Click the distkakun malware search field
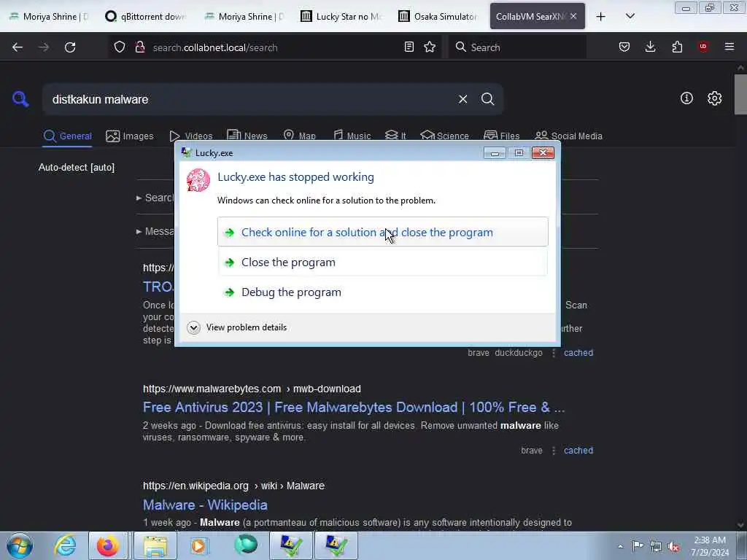 (248, 99)
